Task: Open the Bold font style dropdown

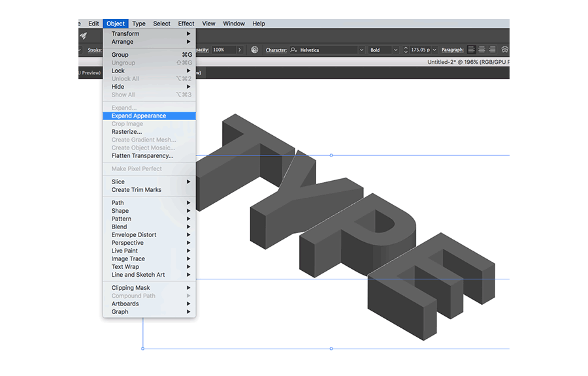Action: point(395,50)
